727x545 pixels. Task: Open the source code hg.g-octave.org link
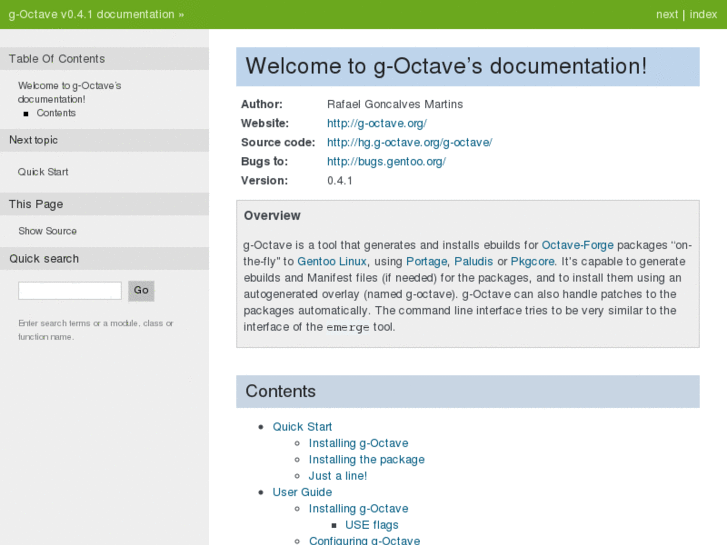click(409, 142)
